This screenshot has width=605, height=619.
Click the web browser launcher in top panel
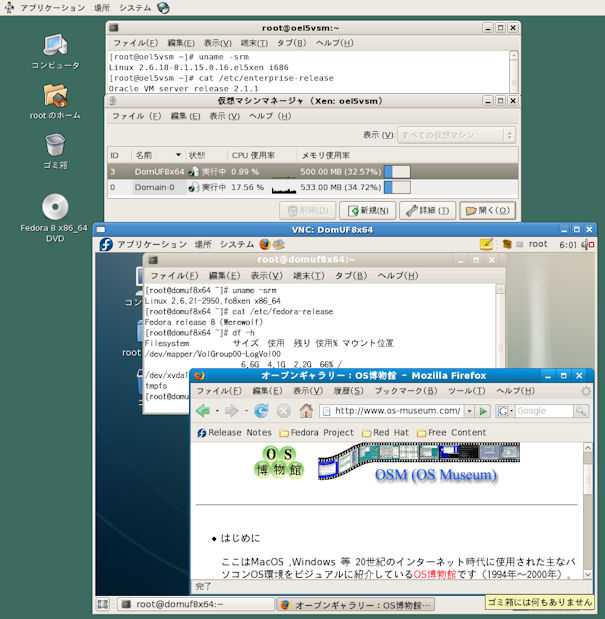click(x=163, y=8)
